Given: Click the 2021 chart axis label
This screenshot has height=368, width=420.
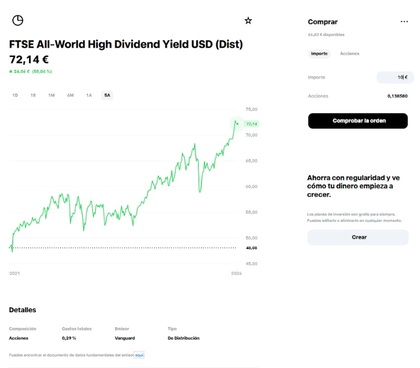Looking at the screenshot, I should [14, 273].
